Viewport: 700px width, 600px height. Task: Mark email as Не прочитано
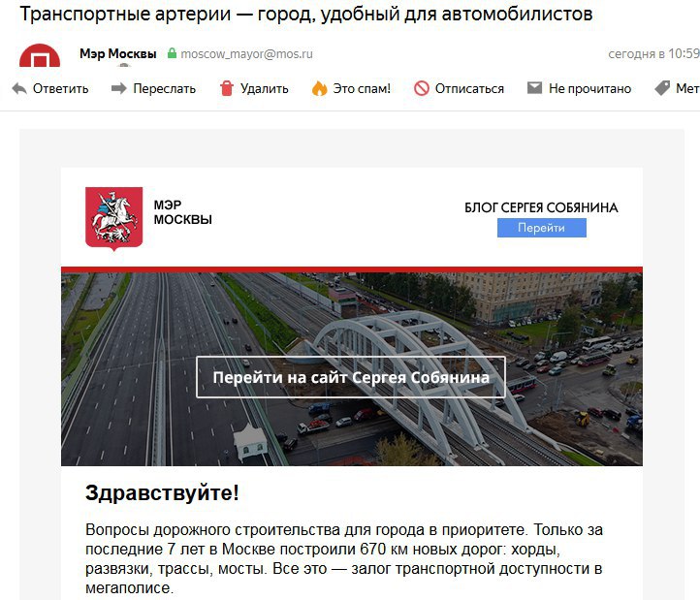point(589,88)
